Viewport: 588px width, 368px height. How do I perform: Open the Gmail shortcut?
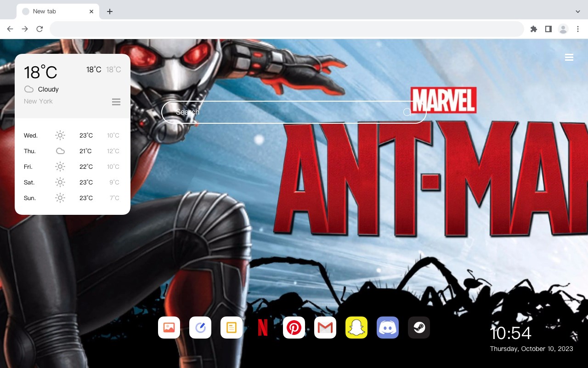coord(325,328)
